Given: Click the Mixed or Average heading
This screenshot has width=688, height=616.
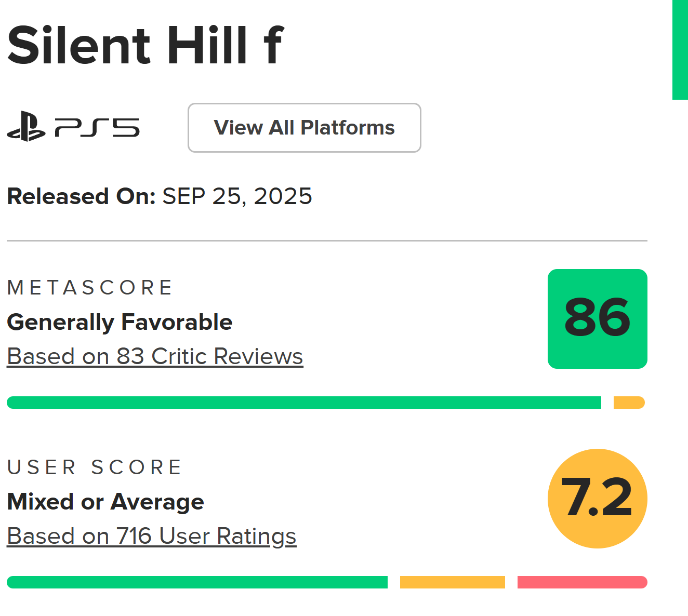Looking at the screenshot, I should tap(105, 502).
